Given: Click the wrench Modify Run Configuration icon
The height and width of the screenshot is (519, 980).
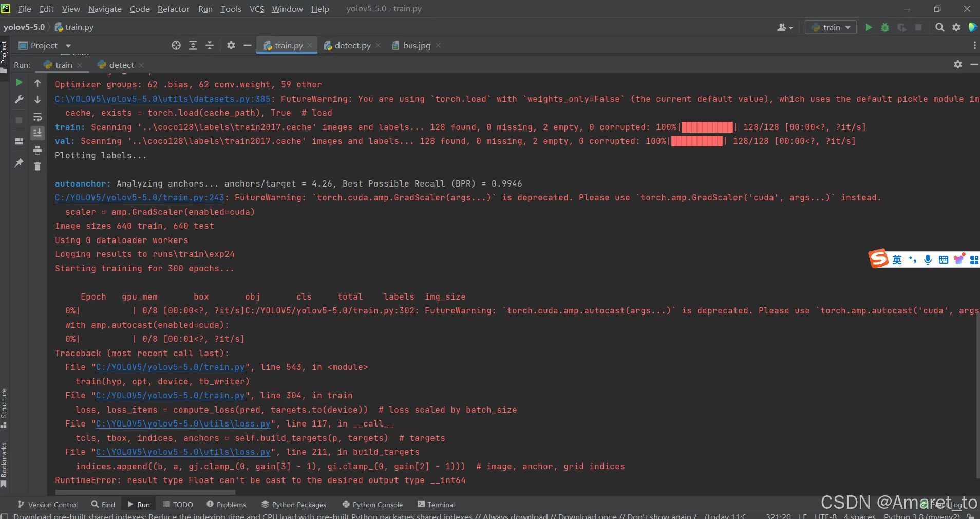Looking at the screenshot, I should [19, 99].
